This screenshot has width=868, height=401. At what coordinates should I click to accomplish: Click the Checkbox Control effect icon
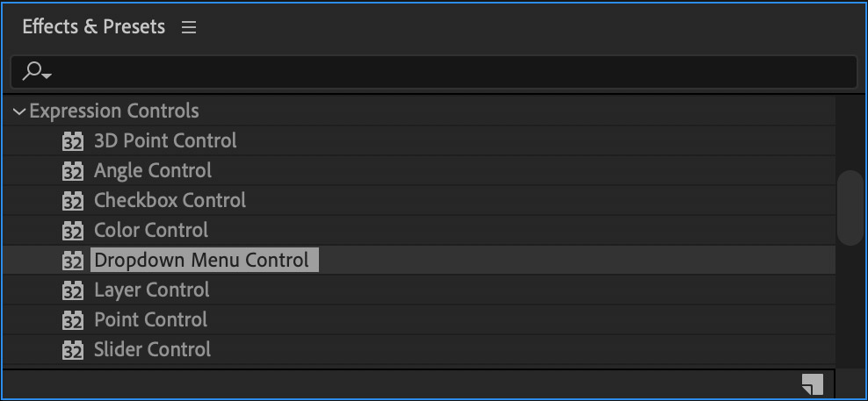point(73,201)
